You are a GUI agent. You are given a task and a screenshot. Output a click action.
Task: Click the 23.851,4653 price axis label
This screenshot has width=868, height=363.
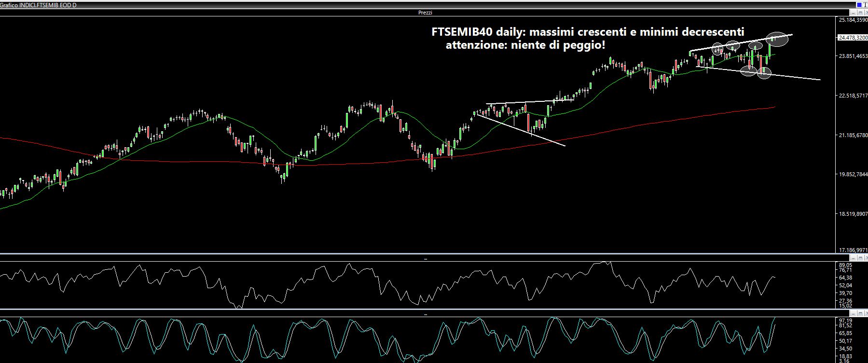853,56
